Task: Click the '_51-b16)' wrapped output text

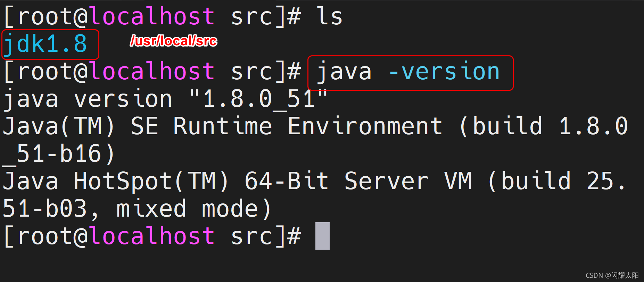Action: click(58, 154)
